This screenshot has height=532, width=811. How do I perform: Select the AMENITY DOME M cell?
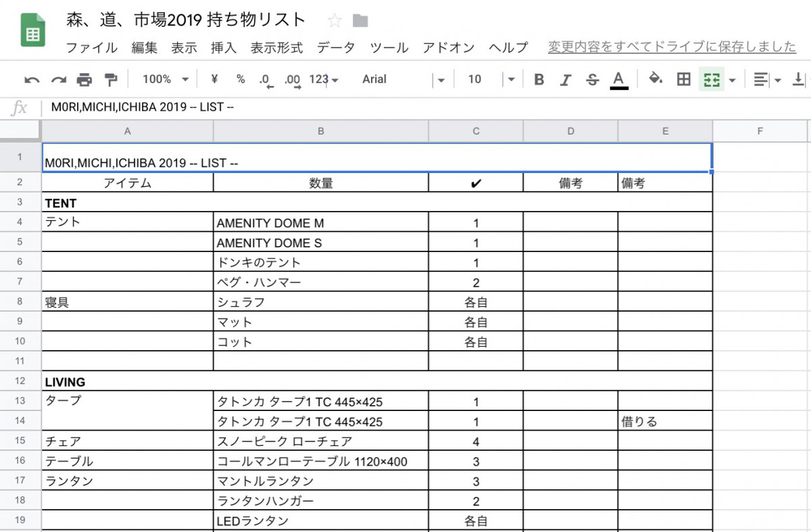pos(321,222)
